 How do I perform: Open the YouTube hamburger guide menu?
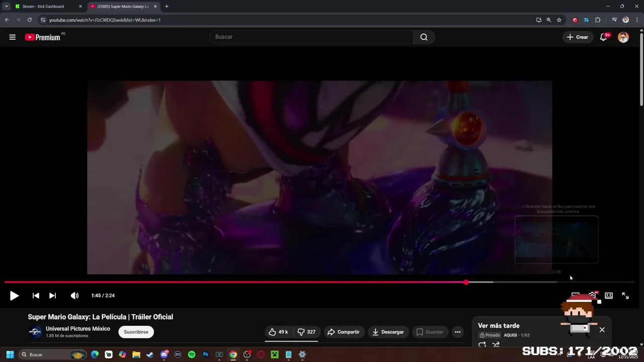[x=13, y=37]
